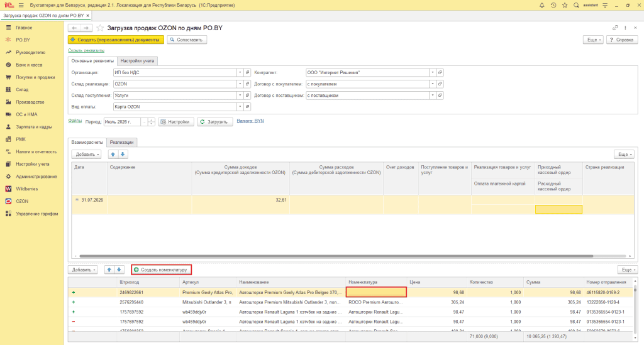Move settlements row up arrow
This screenshot has height=345, width=644.
coord(113,154)
